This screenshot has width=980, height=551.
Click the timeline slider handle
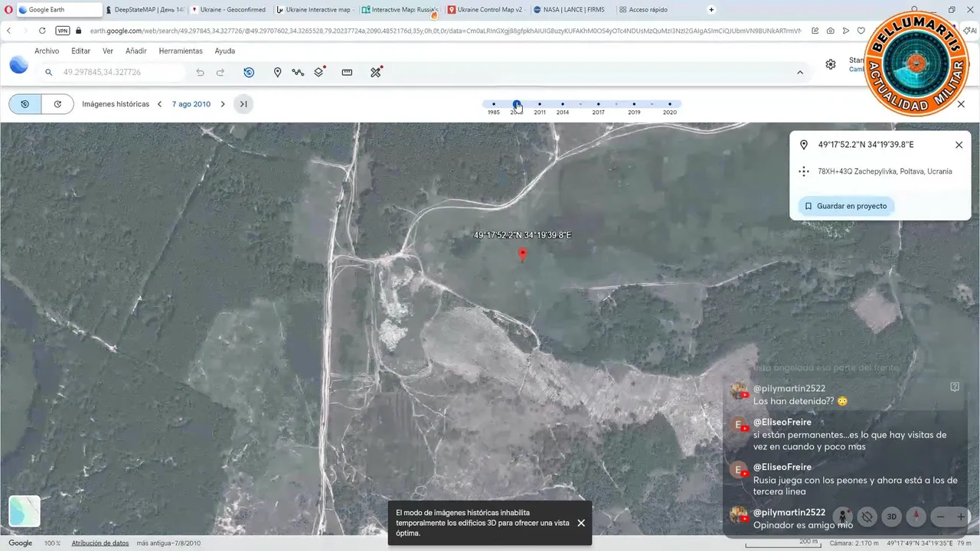[517, 104]
